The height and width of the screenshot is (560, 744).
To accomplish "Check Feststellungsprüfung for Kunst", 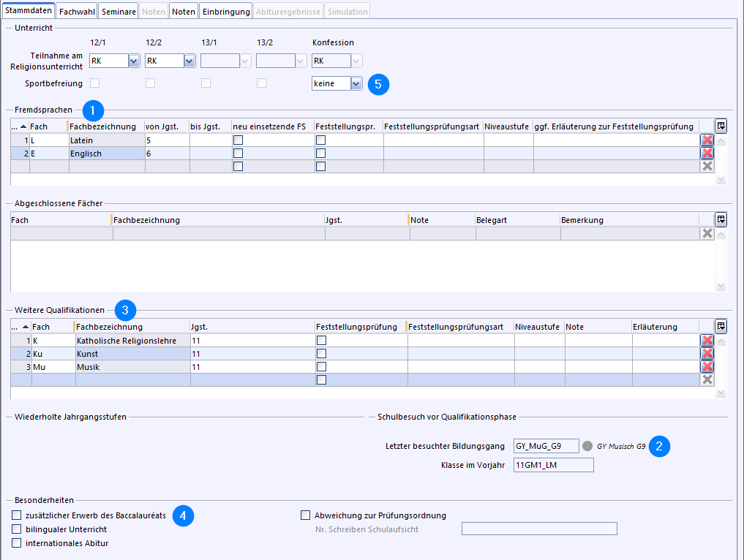I will (x=321, y=353).
